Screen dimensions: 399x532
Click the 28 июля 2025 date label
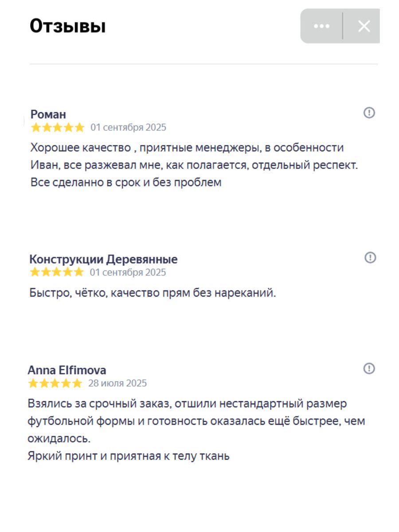point(119,383)
